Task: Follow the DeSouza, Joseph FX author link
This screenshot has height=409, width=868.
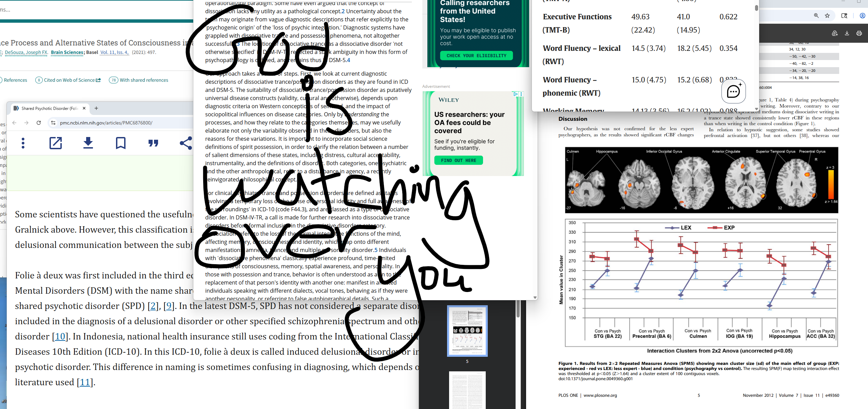Action: pyautogui.click(x=25, y=52)
